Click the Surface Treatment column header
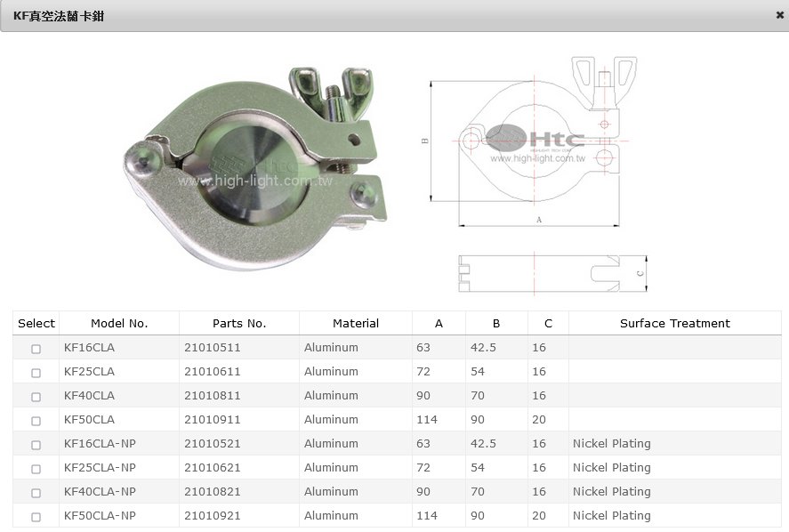The width and height of the screenshot is (789, 532). (x=674, y=324)
